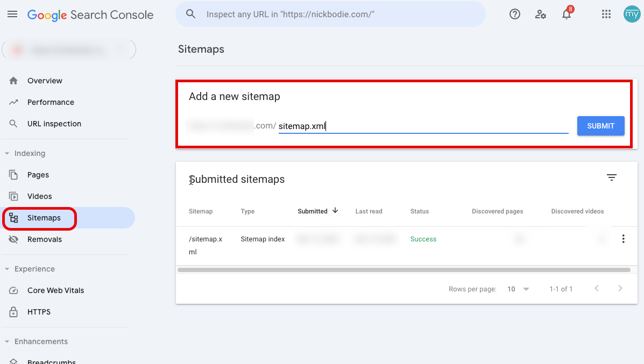Click the Performance trend icon
The image size is (644, 364).
(13, 102)
